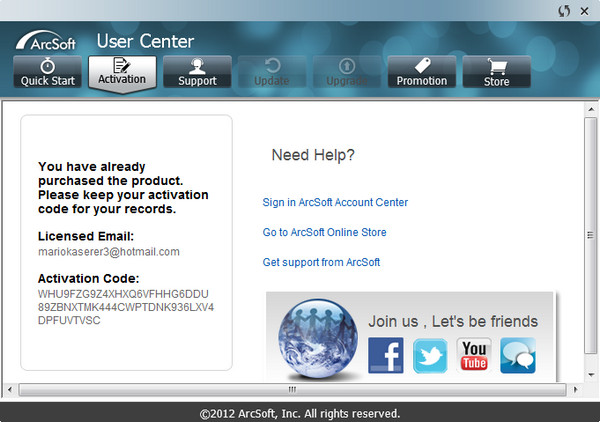Image resolution: width=600 pixels, height=422 pixels.
Task: Click Sign in ArcSoft Account Center link
Action: [x=335, y=202]
